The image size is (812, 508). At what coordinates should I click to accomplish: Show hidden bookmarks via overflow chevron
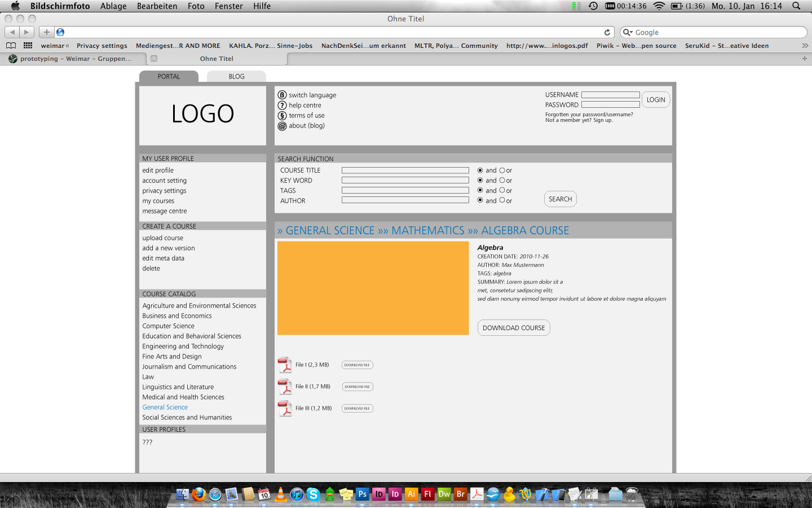805,46
